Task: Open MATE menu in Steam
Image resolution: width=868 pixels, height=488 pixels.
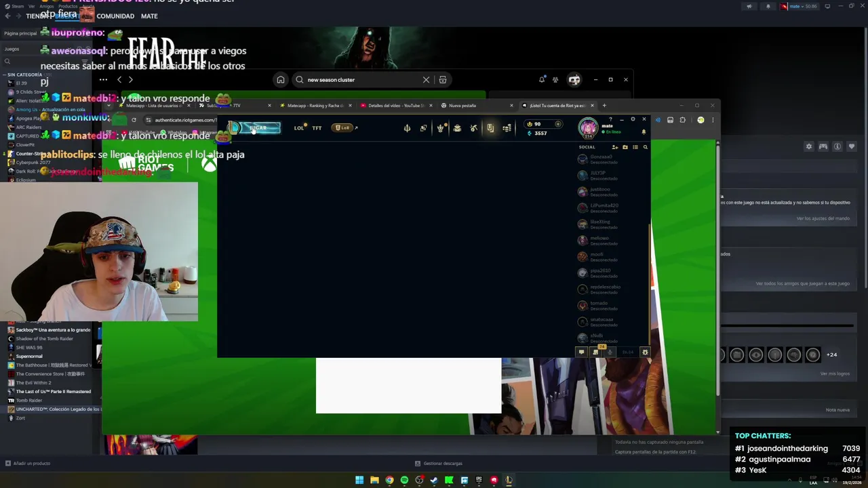Action: pos(149,16)
